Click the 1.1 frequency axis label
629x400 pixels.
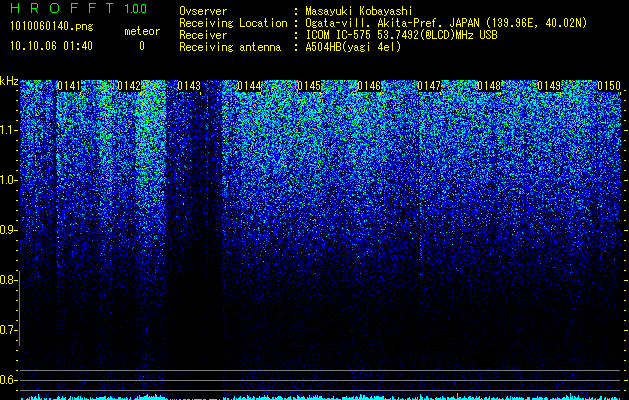(x=9, y=130)
